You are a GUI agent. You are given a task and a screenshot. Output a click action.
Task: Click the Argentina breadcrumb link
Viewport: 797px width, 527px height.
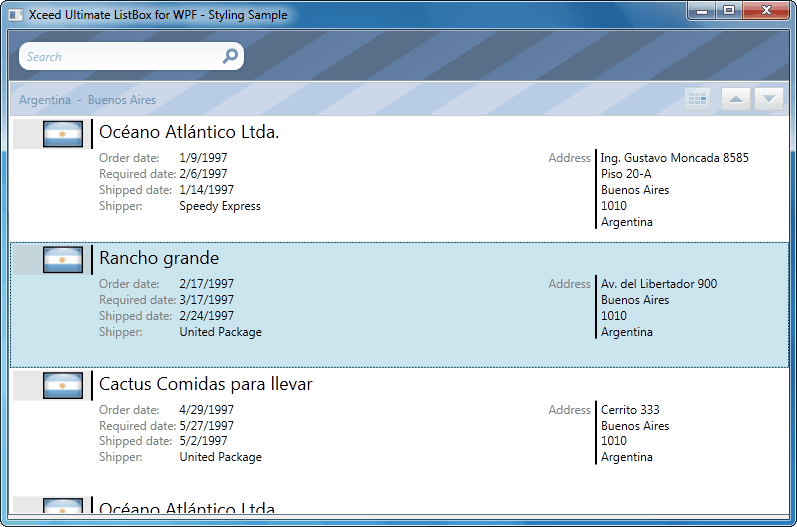coord(45,100)
